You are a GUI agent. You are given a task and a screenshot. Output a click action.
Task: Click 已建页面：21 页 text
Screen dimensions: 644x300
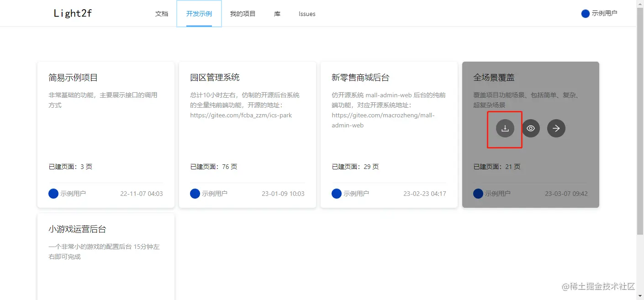point(497,167)
